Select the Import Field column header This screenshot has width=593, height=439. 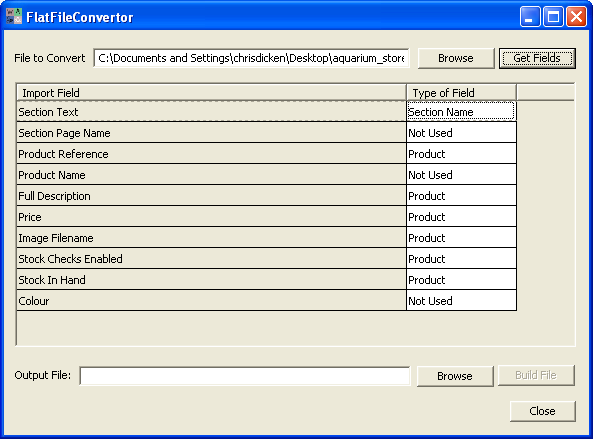211,93
